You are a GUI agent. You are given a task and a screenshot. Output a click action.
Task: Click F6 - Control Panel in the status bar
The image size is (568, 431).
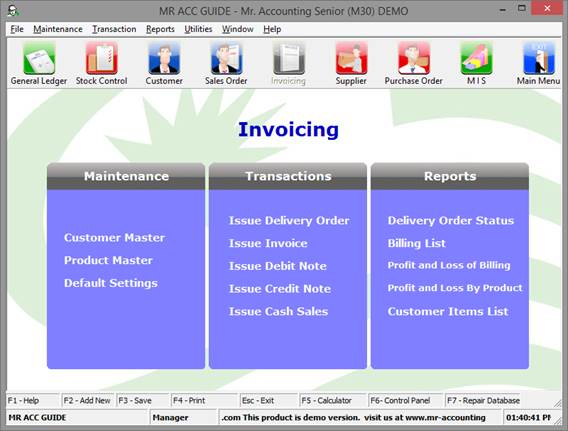[400, 401]
